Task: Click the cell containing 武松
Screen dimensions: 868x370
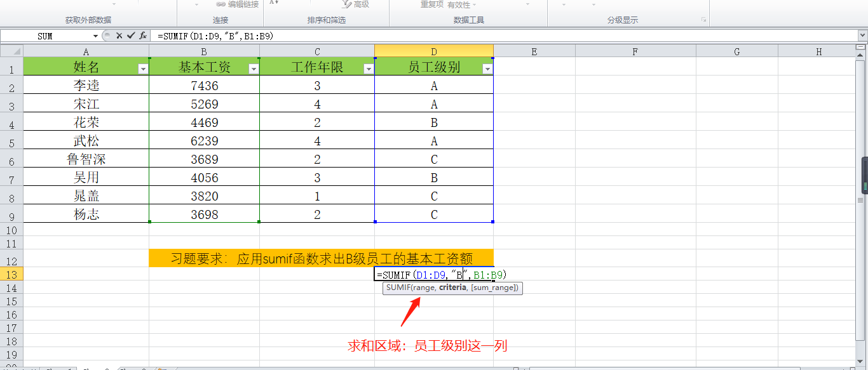Action: click(x=86, y=140)
